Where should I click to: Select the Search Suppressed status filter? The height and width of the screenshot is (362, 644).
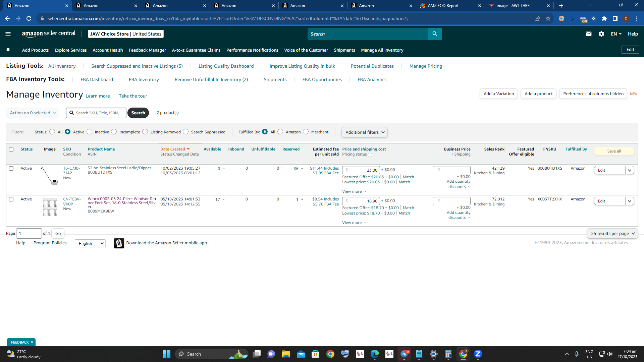(x=185, y=132)
